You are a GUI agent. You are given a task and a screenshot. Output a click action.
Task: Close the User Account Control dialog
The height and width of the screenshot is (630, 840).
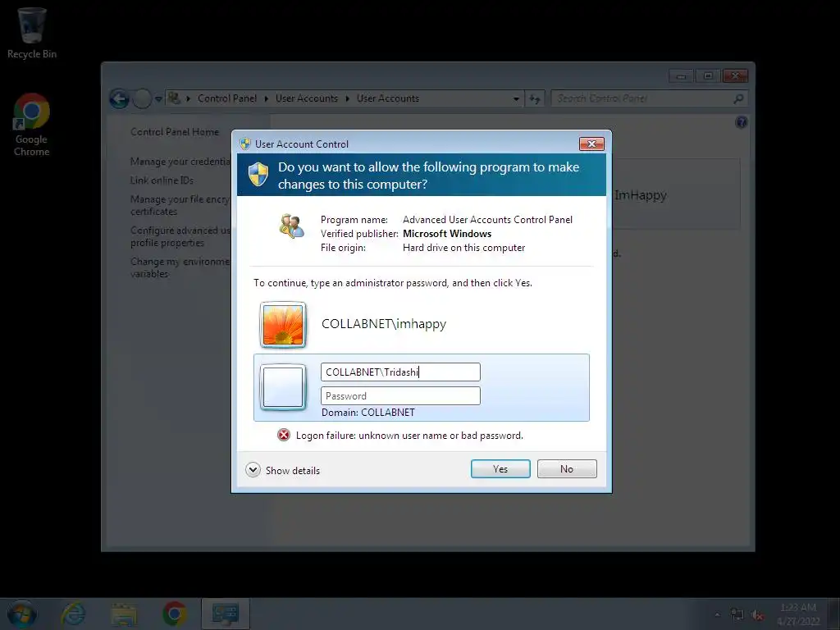[591, 144]
